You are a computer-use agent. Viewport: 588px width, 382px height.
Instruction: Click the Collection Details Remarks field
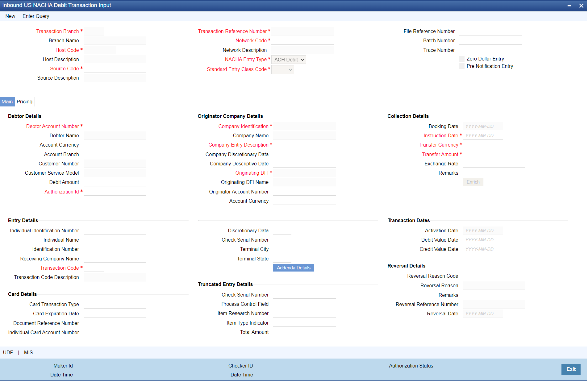[494, 173]
